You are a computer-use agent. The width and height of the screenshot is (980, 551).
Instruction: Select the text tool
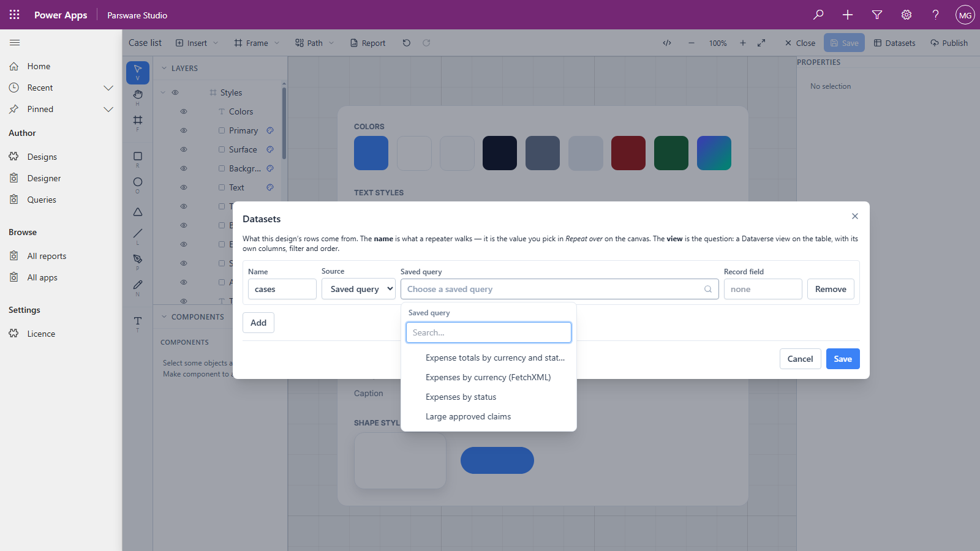click(138, 323)
